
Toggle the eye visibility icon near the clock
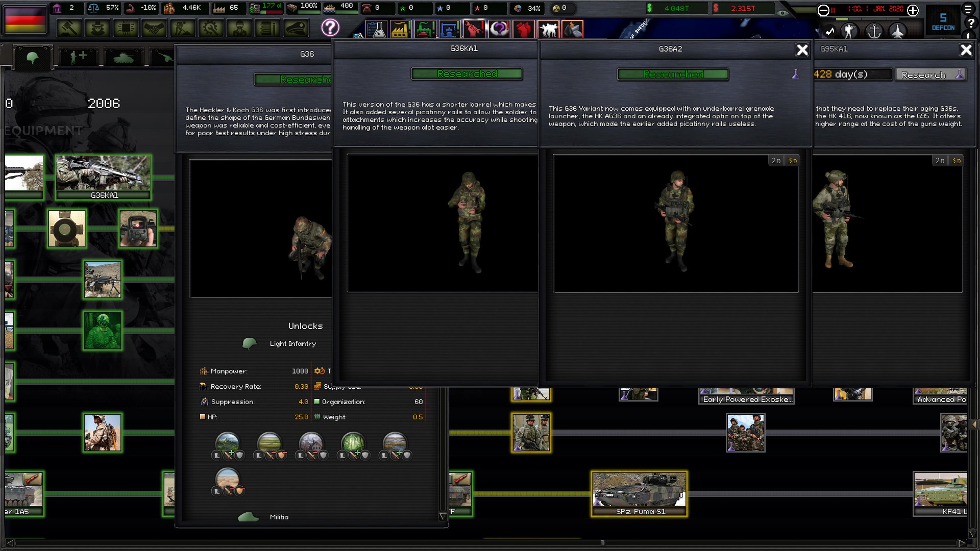coord(782,12)
